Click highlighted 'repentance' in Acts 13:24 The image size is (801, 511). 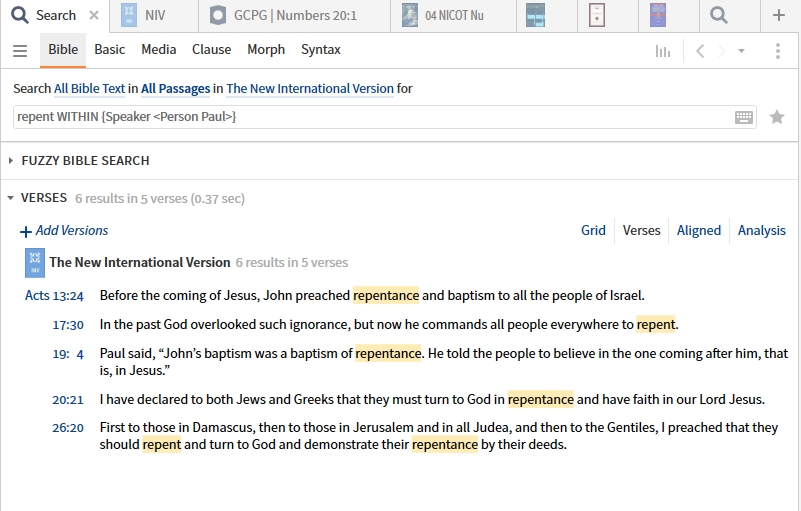(386, 295)
